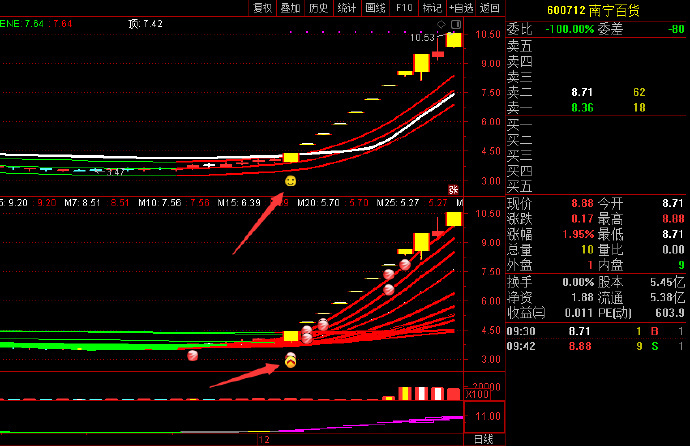The height and width of the screenshot is (446, 690).
Task: Click the 卖二 volume 62
Action: point(639,92)
